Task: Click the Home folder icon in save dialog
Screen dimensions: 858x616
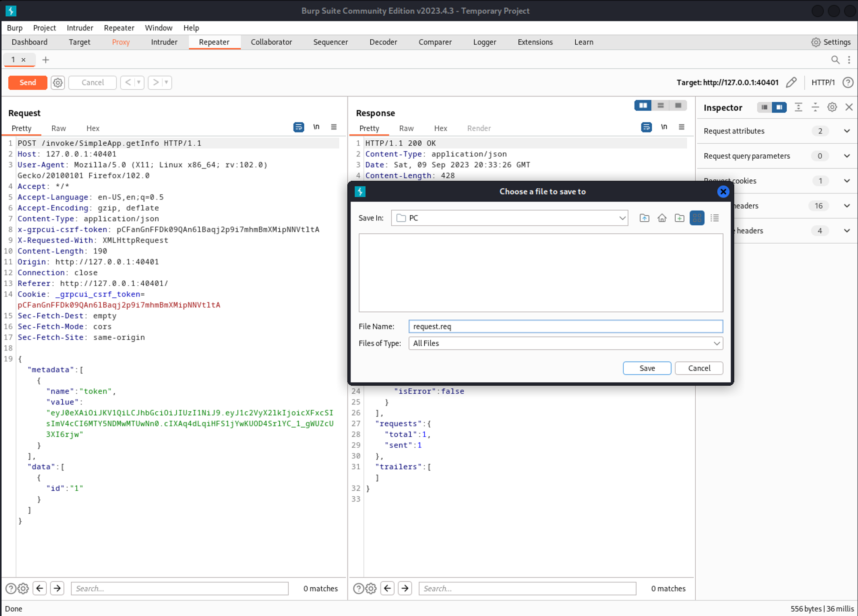Action: pyautogui.click(x=662, y=218)
